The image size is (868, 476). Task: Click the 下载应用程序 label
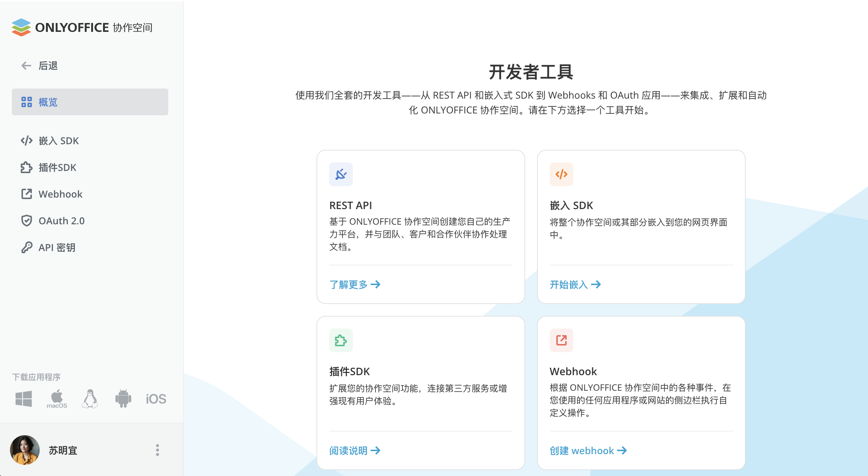tap(36, 377)
